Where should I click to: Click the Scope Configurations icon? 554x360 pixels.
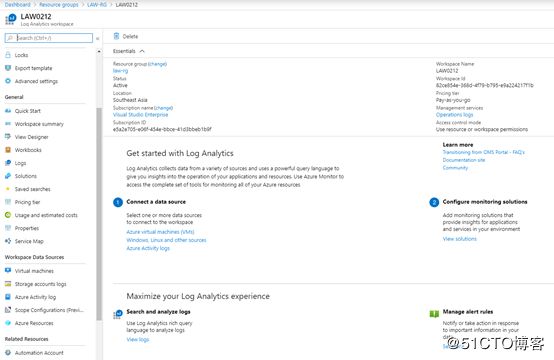pos(8,310)
